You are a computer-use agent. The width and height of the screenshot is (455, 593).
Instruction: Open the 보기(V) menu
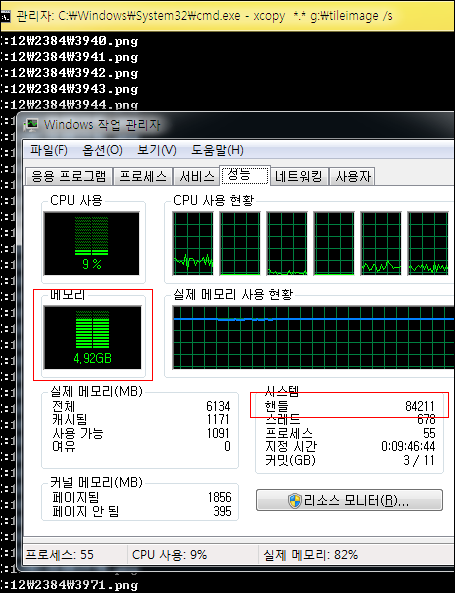157,150
